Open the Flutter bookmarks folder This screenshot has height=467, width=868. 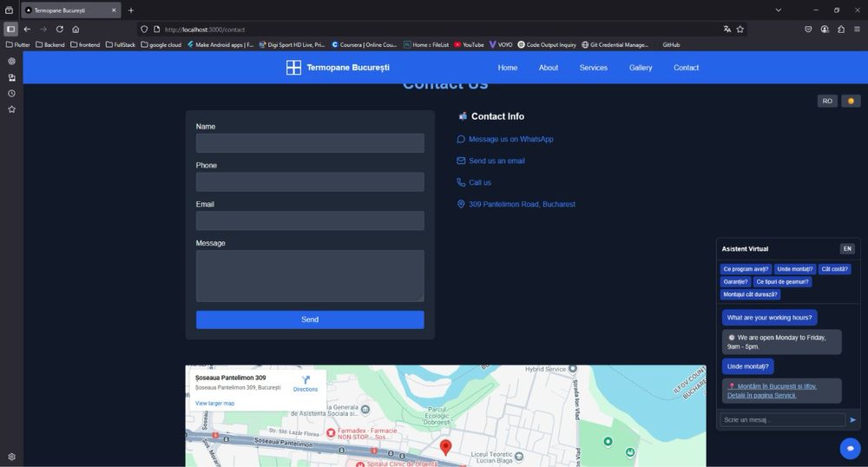pos(17,45)
